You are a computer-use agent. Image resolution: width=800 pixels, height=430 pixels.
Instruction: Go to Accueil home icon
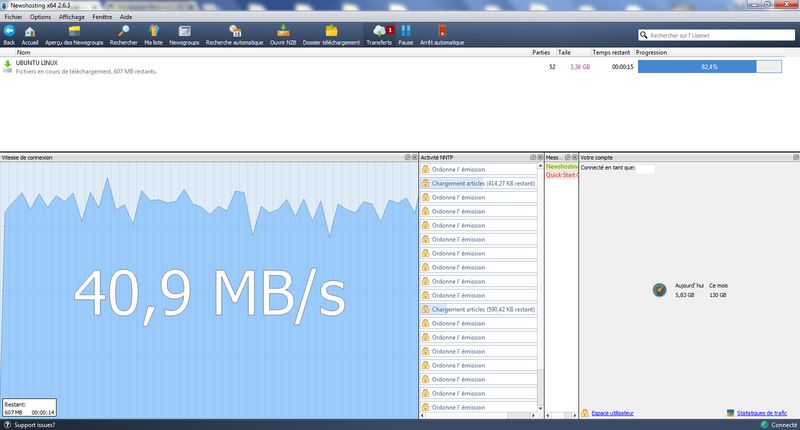coord(30,33)
